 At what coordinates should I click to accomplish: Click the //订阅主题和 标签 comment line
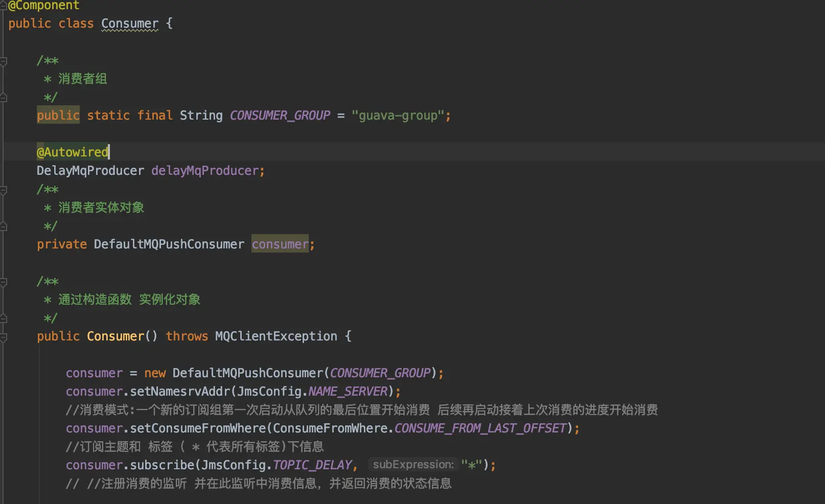(x=195, y=447)
